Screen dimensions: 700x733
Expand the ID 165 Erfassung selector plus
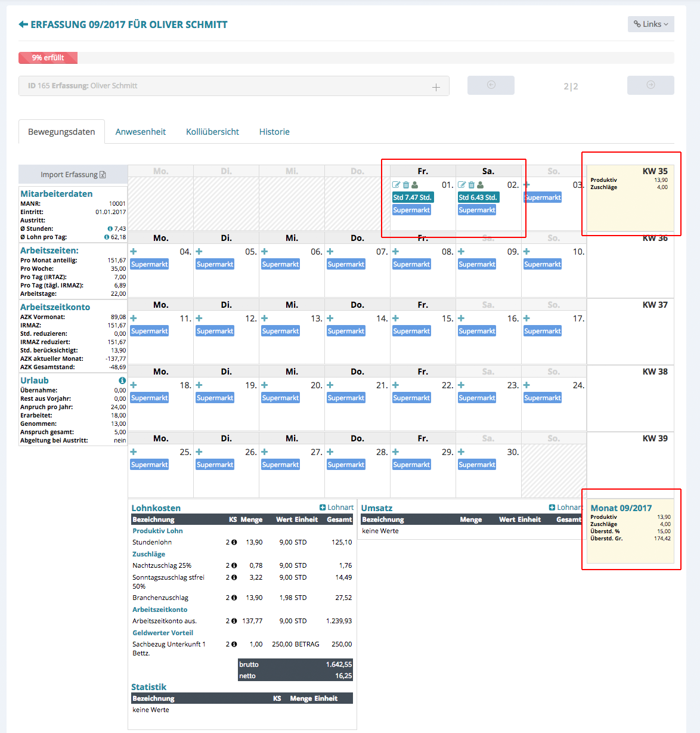(x=436, y=87)
